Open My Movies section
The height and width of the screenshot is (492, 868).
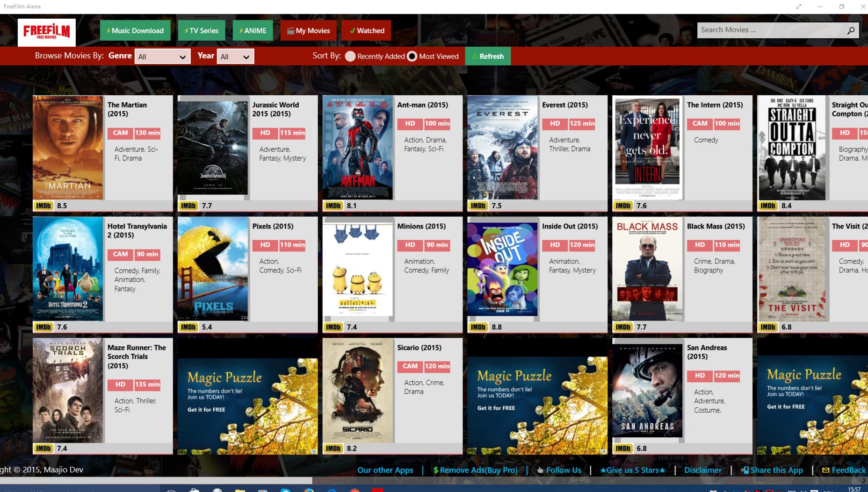pos(308,31)
